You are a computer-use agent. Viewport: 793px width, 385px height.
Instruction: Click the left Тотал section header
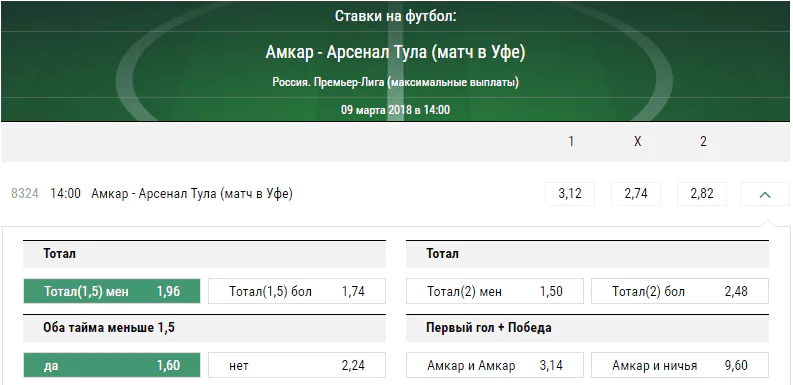pyautogui.click(x=204, y=253)
